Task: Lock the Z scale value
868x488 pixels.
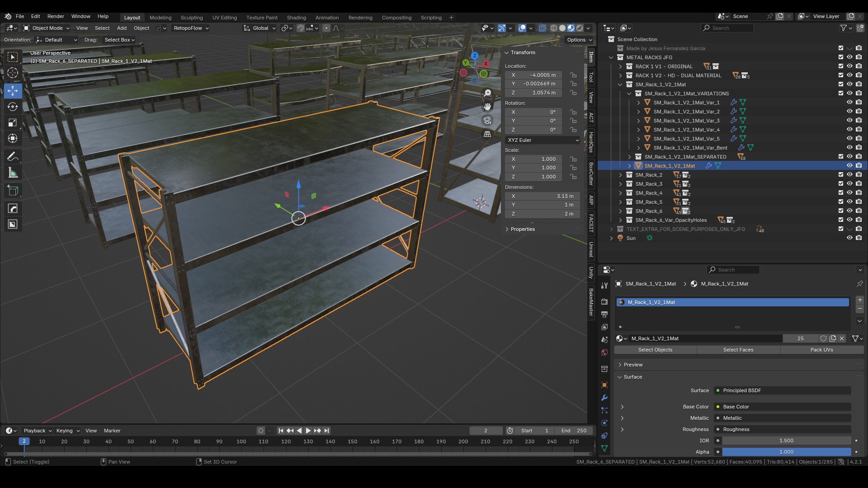Action: pyautogui.click(x=573, y=177)
